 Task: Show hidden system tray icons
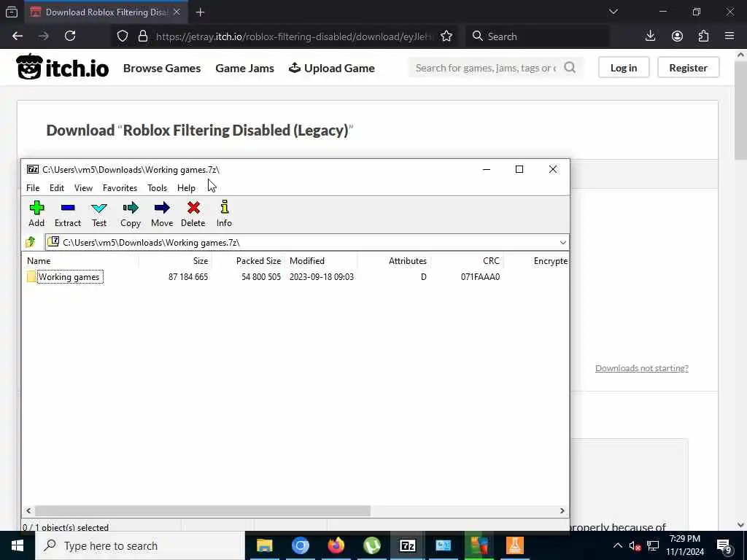[617, 545]
